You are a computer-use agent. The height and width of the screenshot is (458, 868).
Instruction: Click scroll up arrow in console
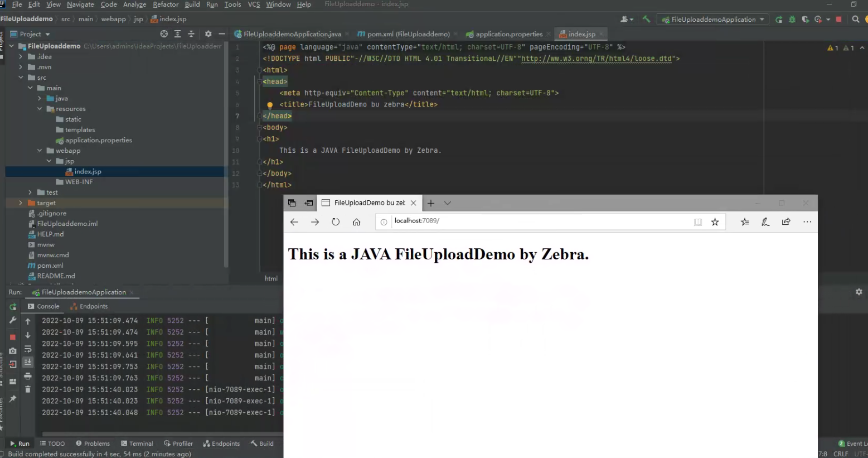(28, 321)
